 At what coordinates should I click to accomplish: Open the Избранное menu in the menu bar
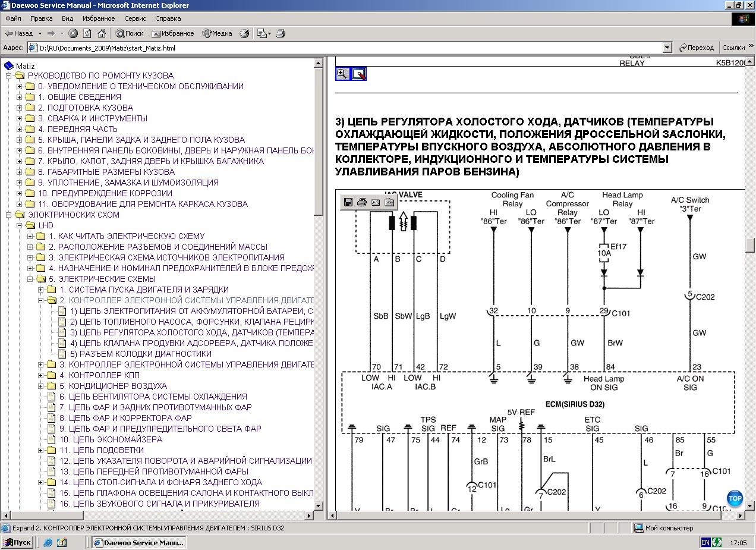[99, 19]
